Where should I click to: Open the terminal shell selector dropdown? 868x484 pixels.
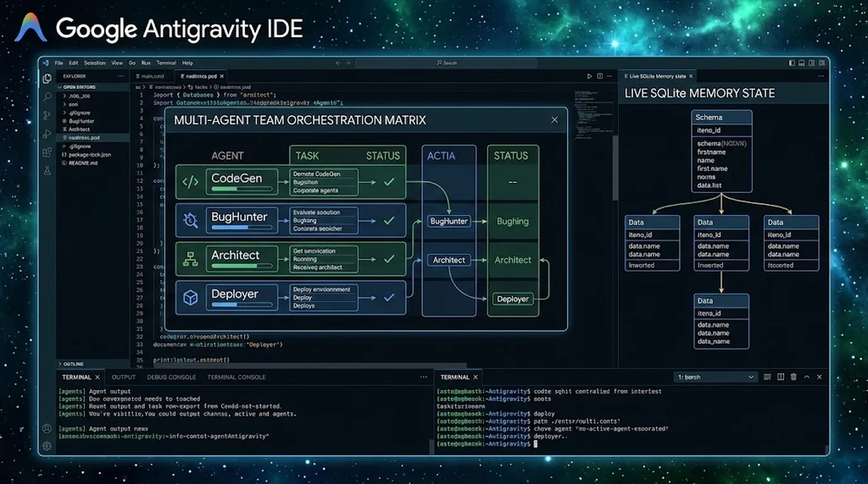point(715,377)
